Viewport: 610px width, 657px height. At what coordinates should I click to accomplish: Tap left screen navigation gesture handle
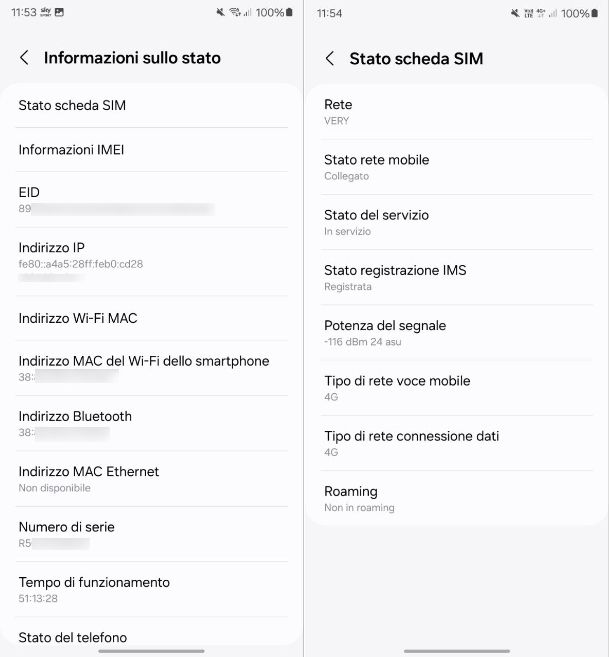tap(151, 651)
